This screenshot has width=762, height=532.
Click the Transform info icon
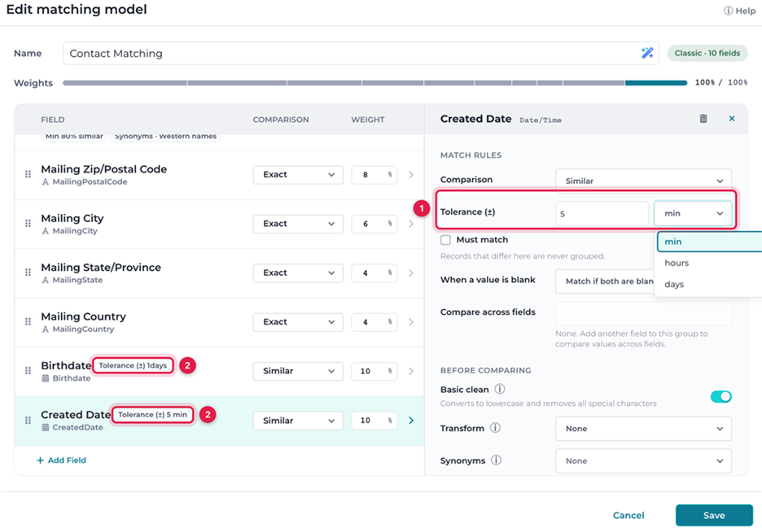[x=495, y=428]
